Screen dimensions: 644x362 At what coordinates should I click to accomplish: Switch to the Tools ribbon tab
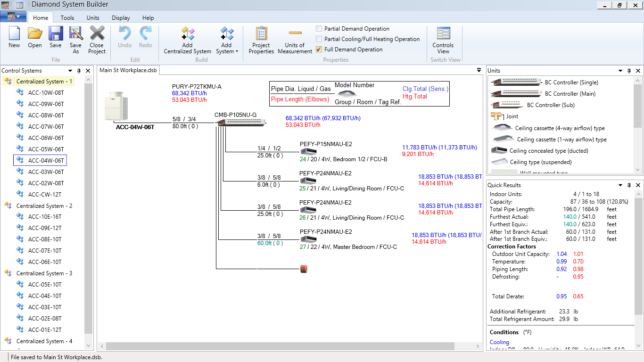[67, 17]
